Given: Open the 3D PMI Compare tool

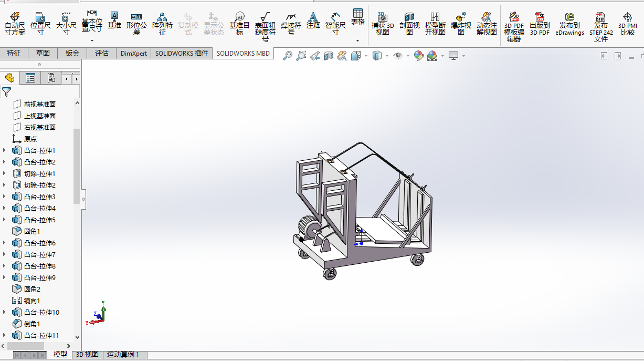Looking at the screenshot, I should pyautogui.click(x=627, y=24).
